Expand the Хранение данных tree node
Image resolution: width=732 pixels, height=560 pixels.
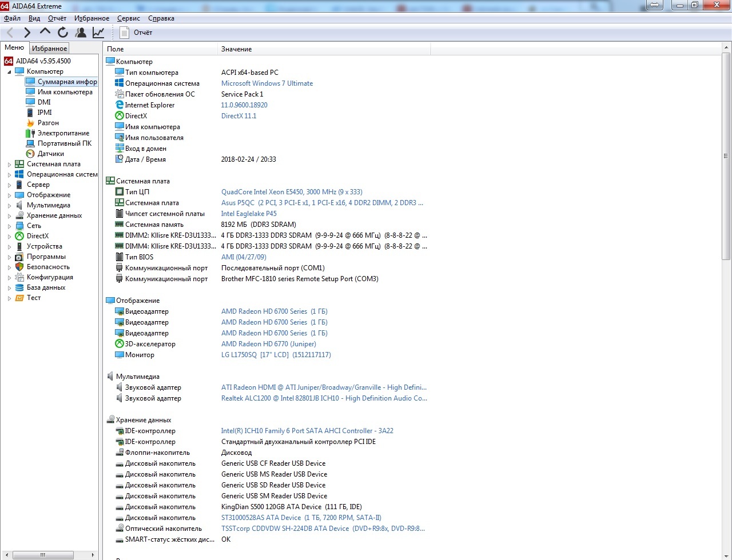click(x=9, y=216)
